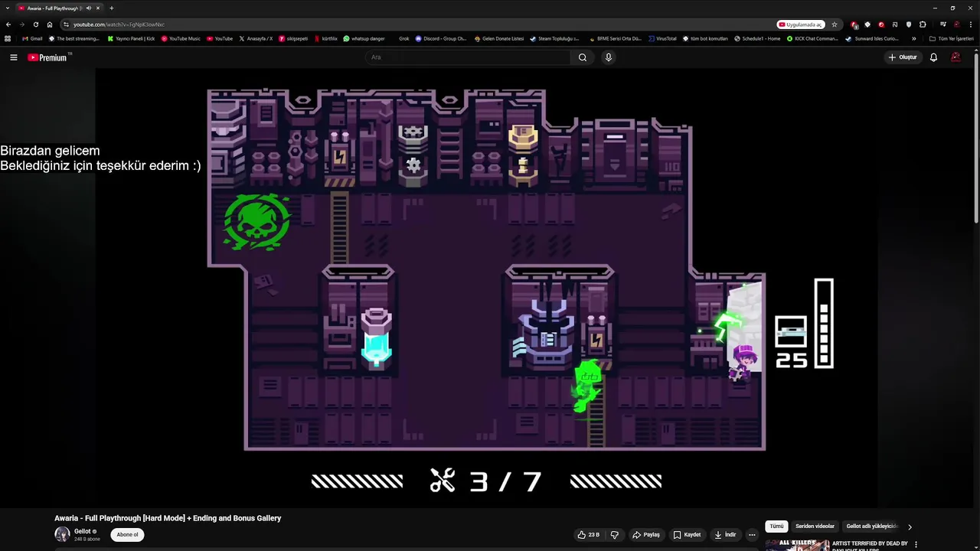View site information icon in address bar
Image resolution: width=980 pixels, height=551 pixels.
67,24
